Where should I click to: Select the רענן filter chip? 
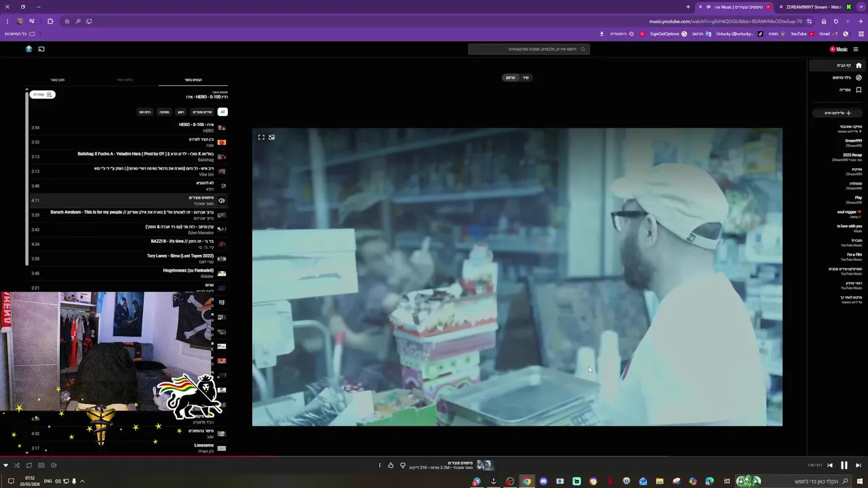click(180, 112)
